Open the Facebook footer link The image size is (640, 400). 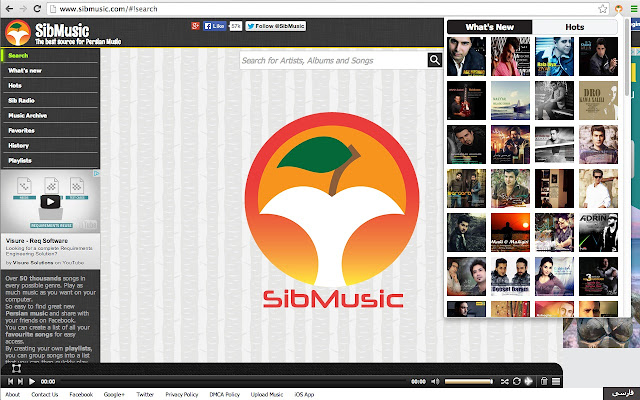[81, 394]
